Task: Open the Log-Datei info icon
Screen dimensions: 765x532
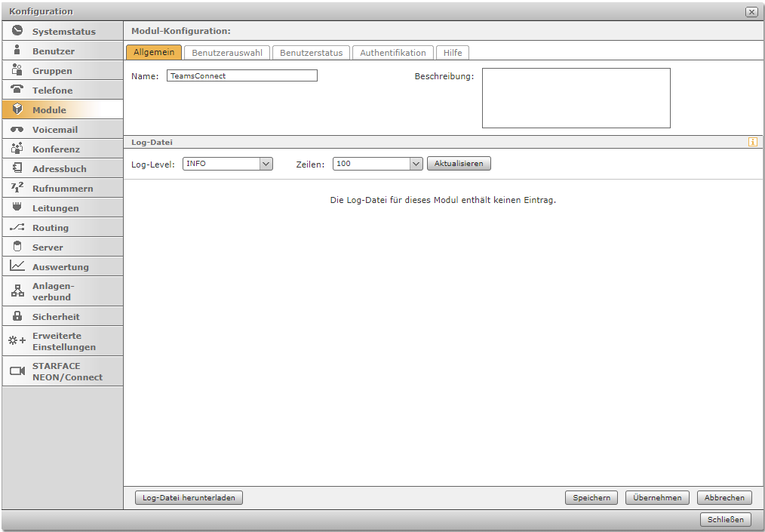Action: tap(752, 142)
